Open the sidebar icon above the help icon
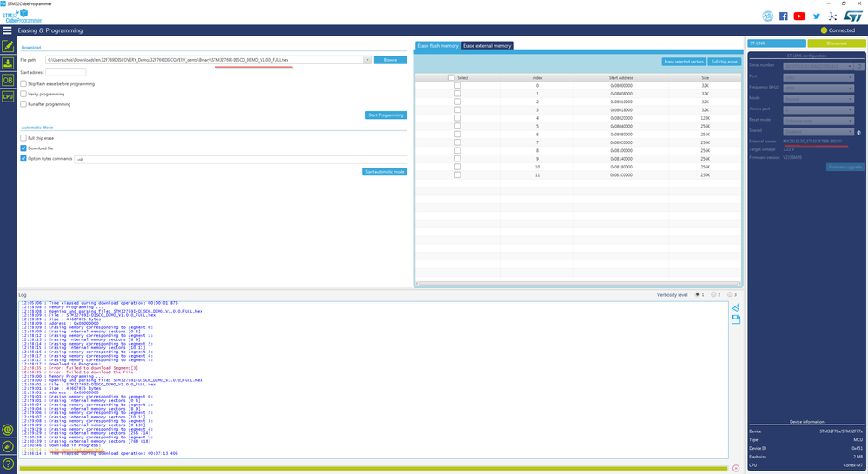Viewport: 868px width, 474px height. point(8,446)
